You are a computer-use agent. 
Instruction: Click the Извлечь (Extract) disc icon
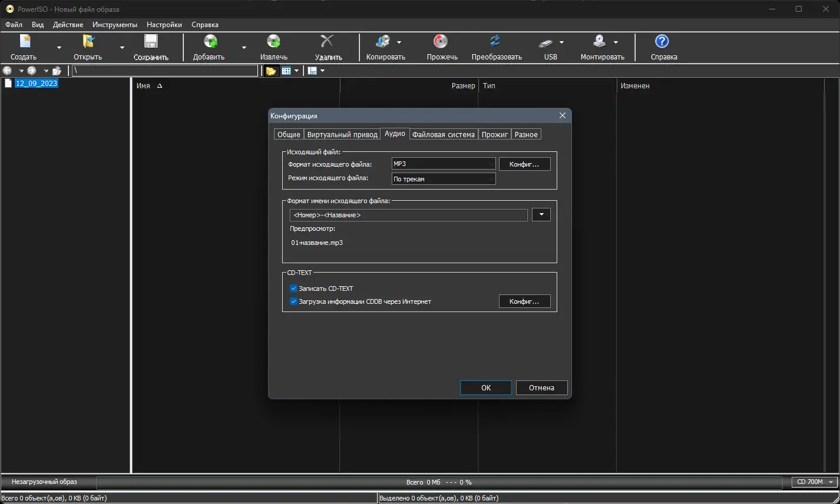click(x=273, y=41)
